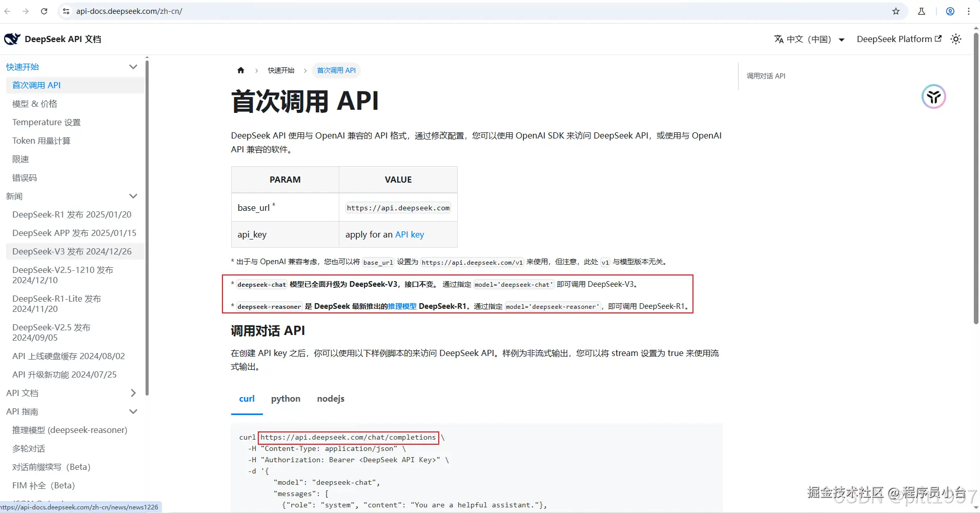The image size is (980, 513).
Task: Expand the API 文档 sidebar section chevron
Action: coord(133,393)
